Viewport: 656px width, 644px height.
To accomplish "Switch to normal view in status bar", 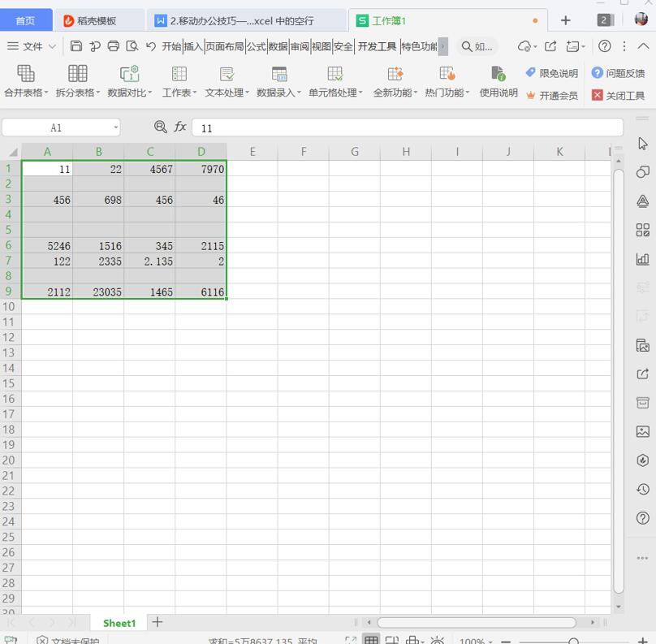I will pos(371,639).
